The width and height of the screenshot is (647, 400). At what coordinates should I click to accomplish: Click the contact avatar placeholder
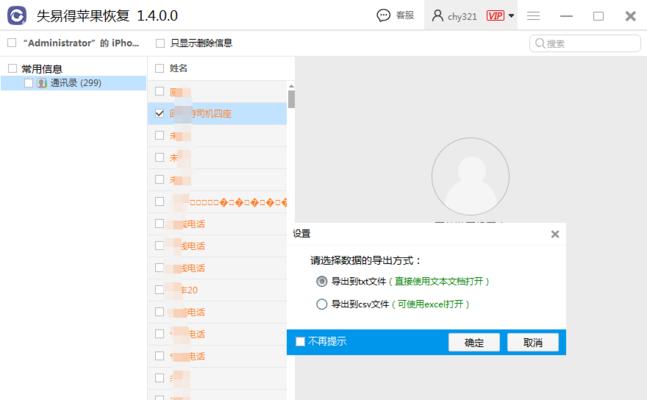pos(470,176)
